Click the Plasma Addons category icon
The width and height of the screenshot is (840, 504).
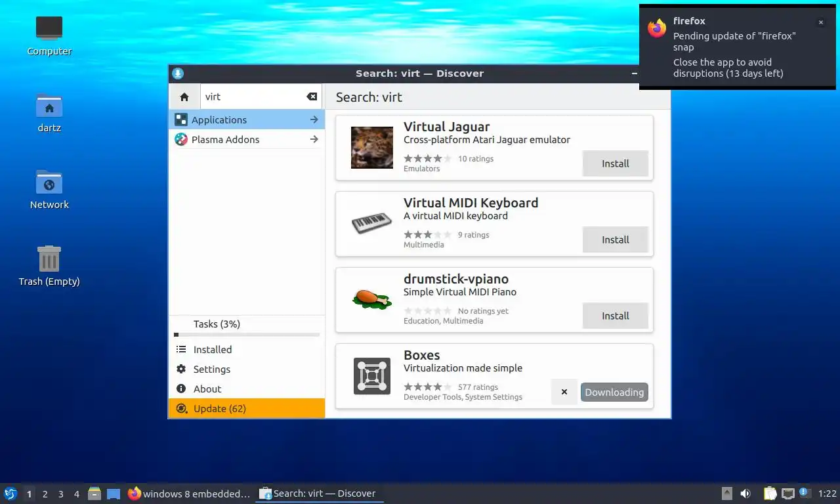[181, 139]
